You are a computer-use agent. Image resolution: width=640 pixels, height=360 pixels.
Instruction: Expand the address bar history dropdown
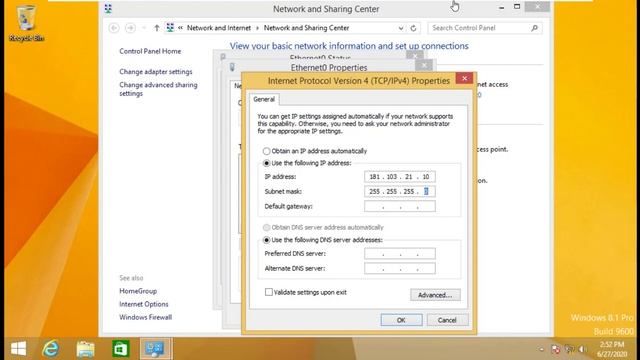[x=401, y=28]
